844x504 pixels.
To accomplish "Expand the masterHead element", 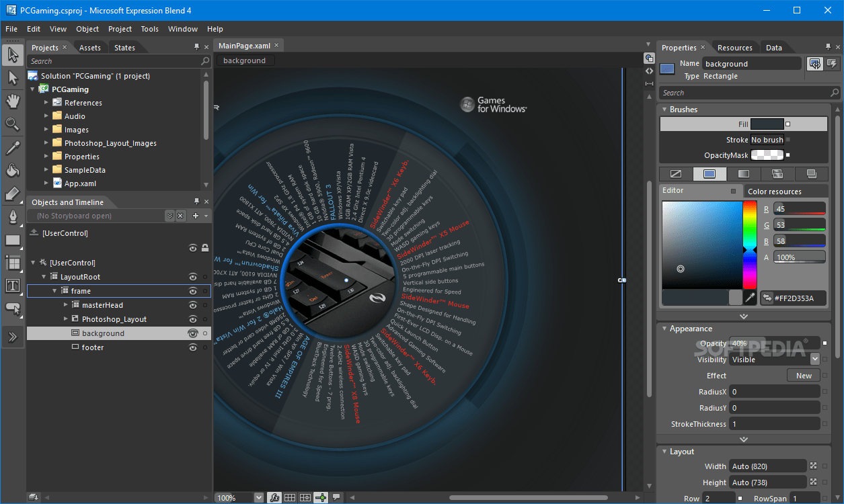I will (x=65, y=305).
